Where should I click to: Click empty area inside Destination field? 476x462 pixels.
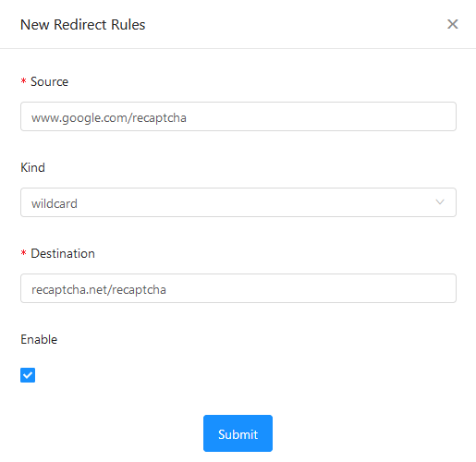tap(311, 288)
